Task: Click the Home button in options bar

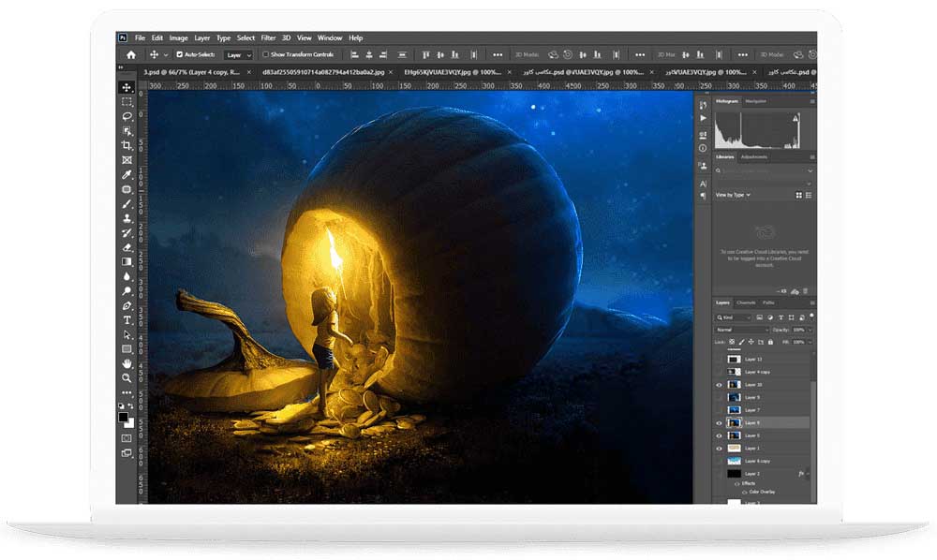Action: coord(131,55)
